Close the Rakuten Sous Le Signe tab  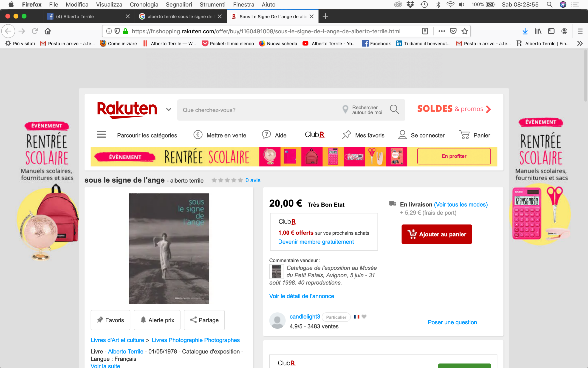click(x=311, y=16)
